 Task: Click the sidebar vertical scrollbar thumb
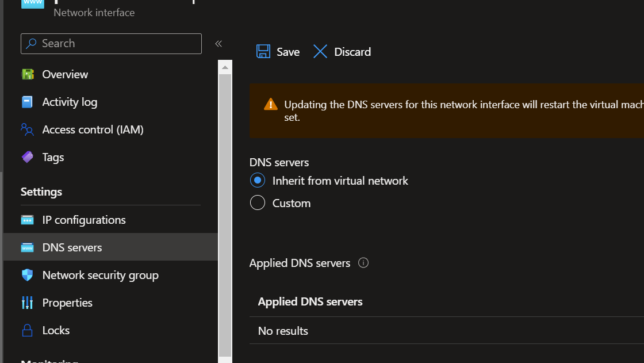pos(225,215)
